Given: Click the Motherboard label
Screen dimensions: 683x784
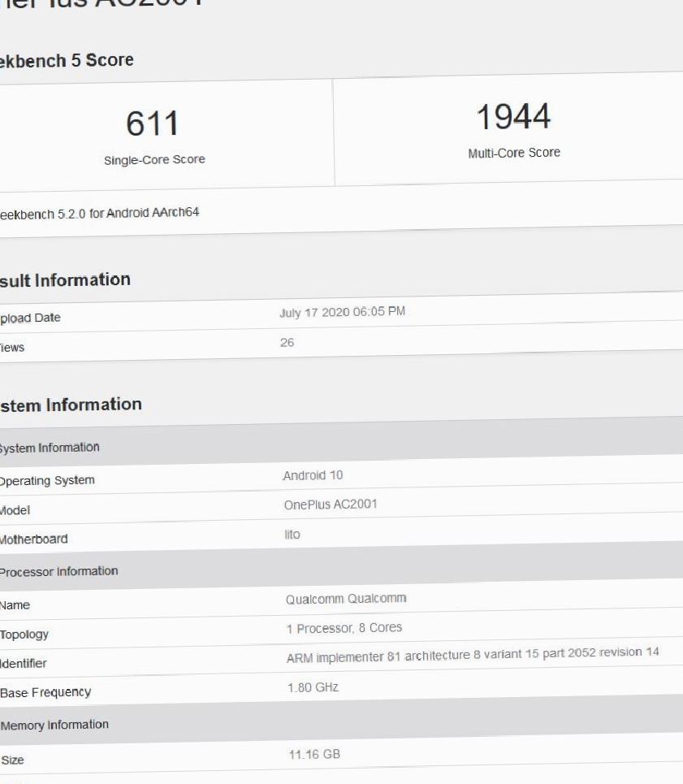Looking at the screenshot, I should tap(33, 539).
